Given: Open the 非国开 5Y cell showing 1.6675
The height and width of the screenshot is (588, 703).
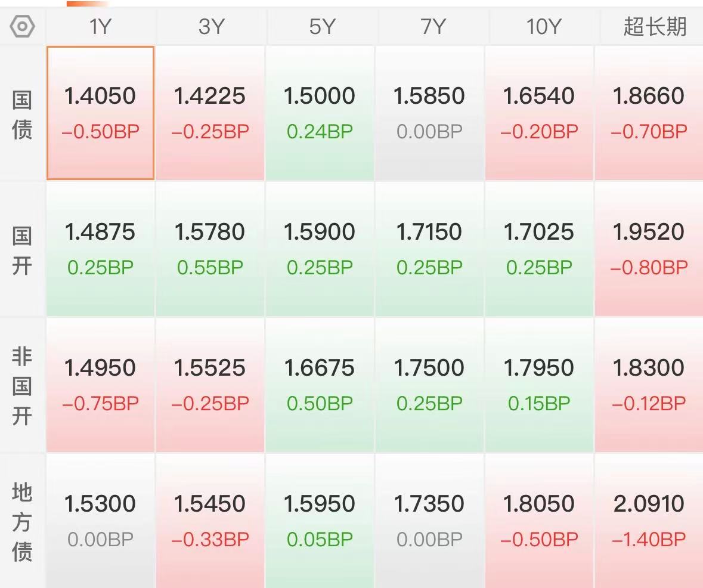Looking at the screenshot, I should (x=320, y=385).
